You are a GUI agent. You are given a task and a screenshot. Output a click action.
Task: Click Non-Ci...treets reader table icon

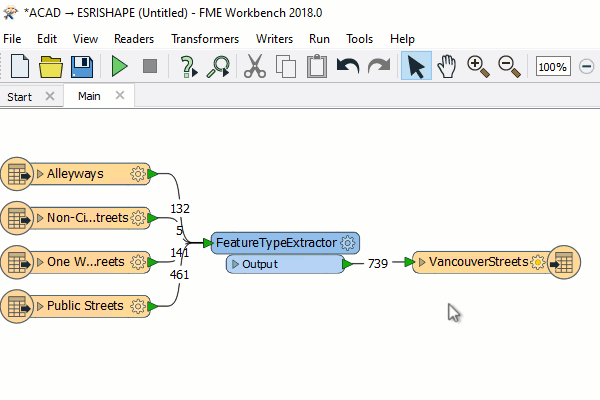click(x=17, y=218)
